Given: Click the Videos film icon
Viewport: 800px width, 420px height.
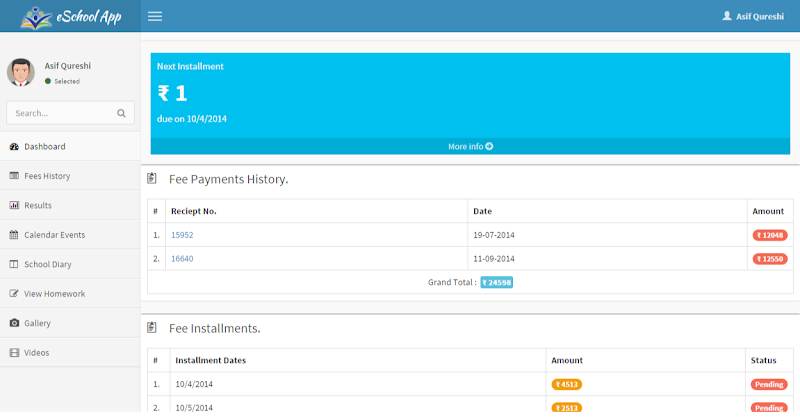Looking at the screenshot, I should tap(14, 353).
